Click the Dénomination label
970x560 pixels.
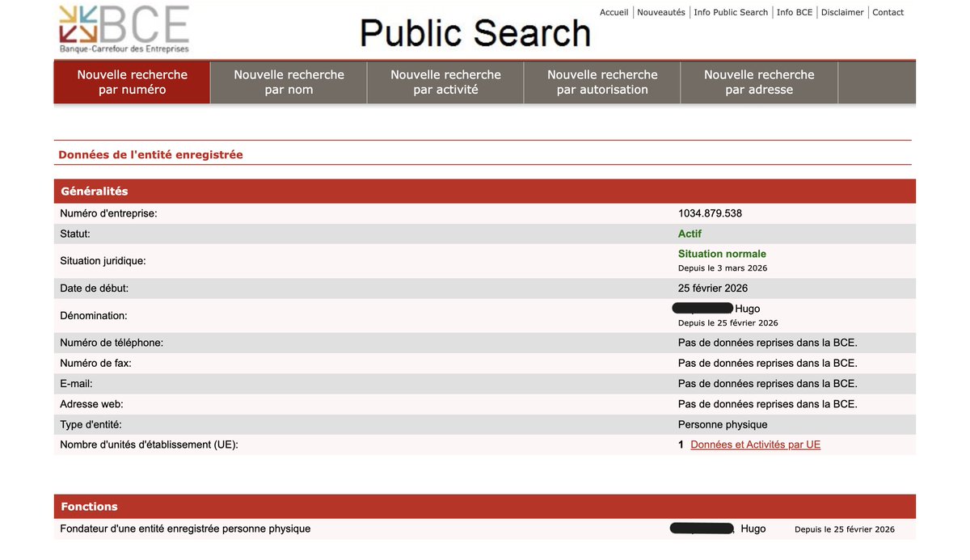[x=94, y=316]
